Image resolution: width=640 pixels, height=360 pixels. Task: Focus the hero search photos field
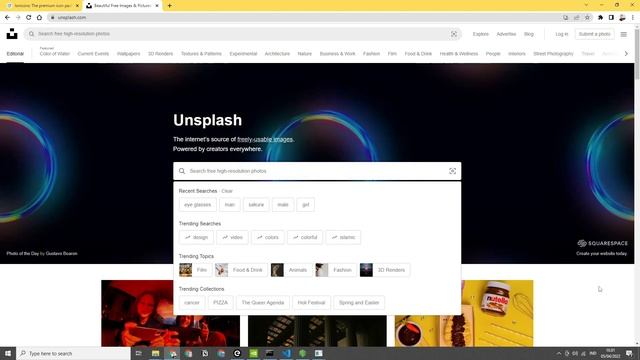pyautogui.click(x=317, y=171)
